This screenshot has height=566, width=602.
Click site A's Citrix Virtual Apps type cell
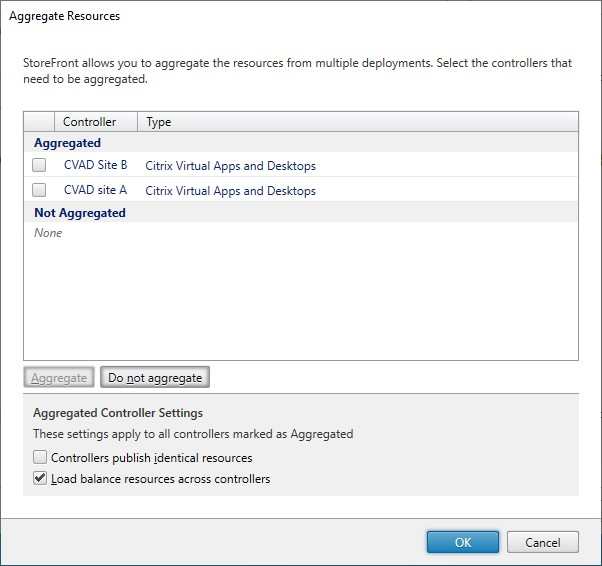[x=230, y=191]
